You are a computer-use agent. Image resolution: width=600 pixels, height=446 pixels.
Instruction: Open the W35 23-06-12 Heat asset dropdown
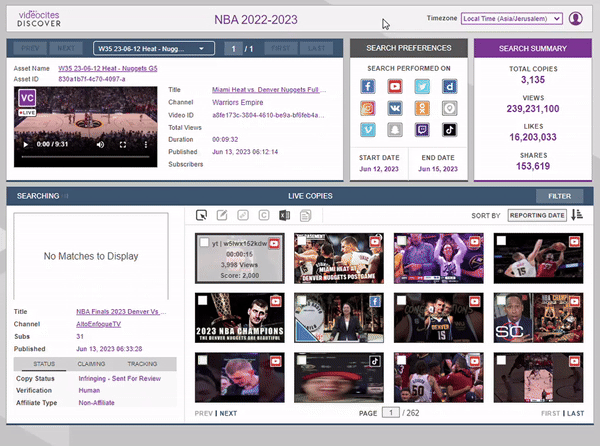pos(153,49)
